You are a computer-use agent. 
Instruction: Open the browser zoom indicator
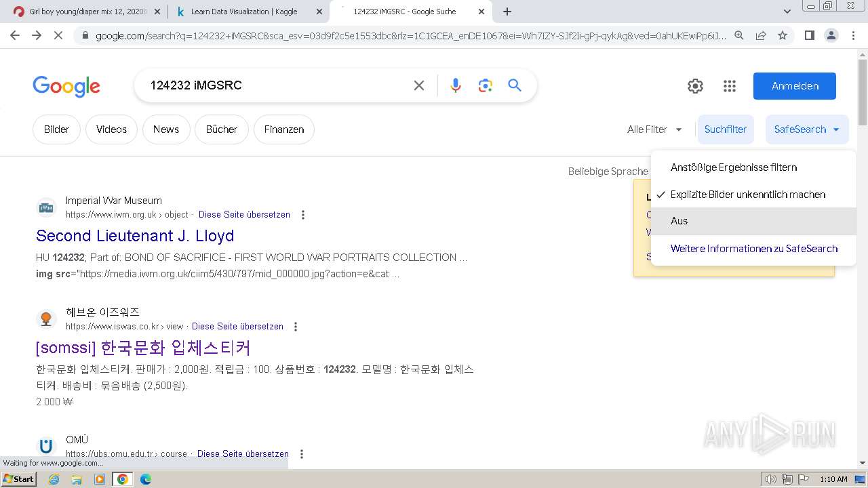coord(739,36)
